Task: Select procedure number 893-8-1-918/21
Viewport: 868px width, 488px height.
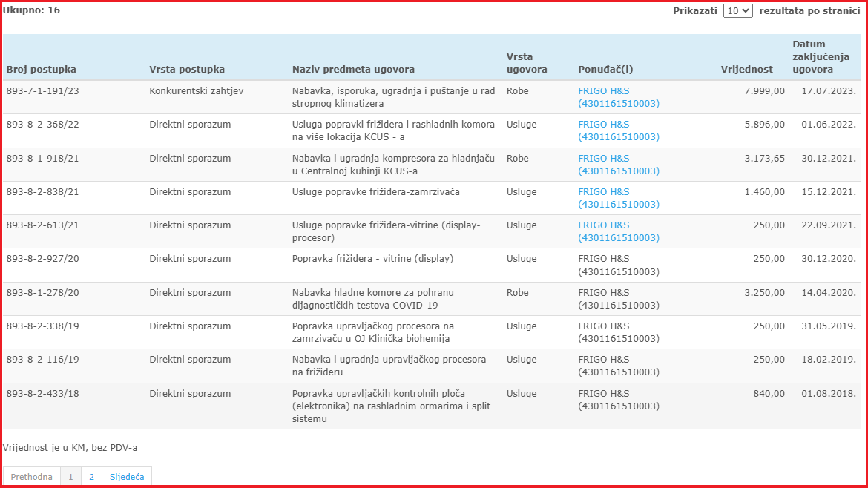Action: click(42, 158)
